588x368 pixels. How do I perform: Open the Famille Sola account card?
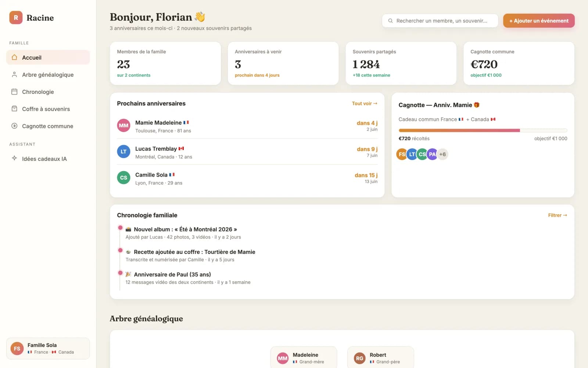(x=48, y=348)
